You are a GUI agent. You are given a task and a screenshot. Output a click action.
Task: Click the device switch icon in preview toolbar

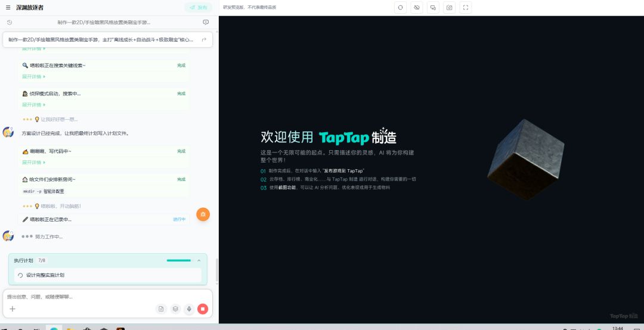[433, 7]
